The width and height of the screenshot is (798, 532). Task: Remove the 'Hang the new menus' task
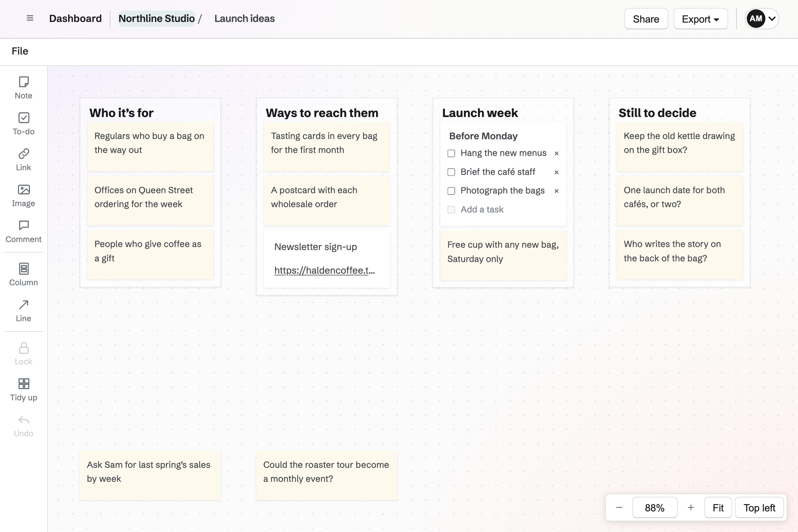tap(556, 153)
